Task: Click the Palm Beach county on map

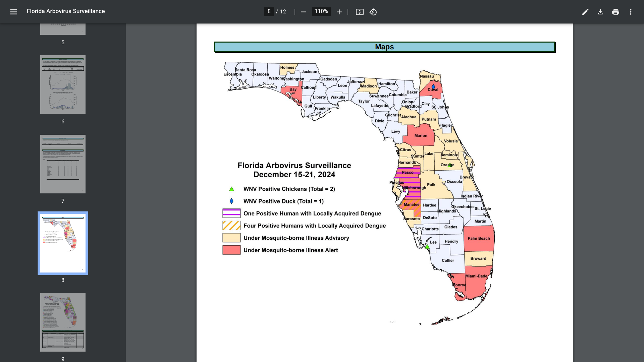Action: (x=479, y=238)
